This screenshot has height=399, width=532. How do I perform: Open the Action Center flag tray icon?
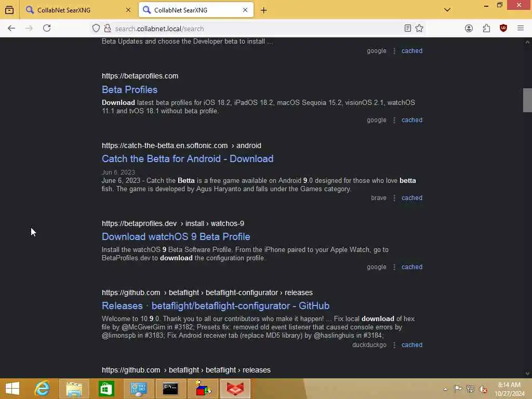tap(458, 389)
